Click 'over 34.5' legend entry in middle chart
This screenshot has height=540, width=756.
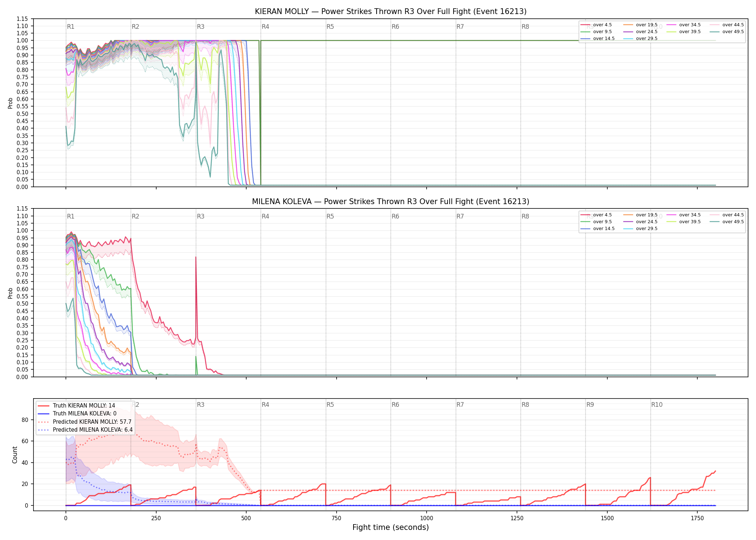coord(684,215)
